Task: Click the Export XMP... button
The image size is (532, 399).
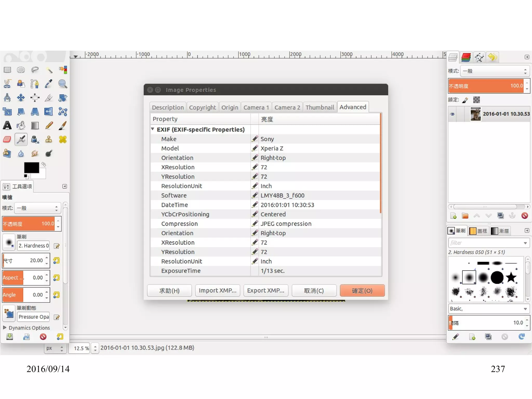Action: [265, 290]
